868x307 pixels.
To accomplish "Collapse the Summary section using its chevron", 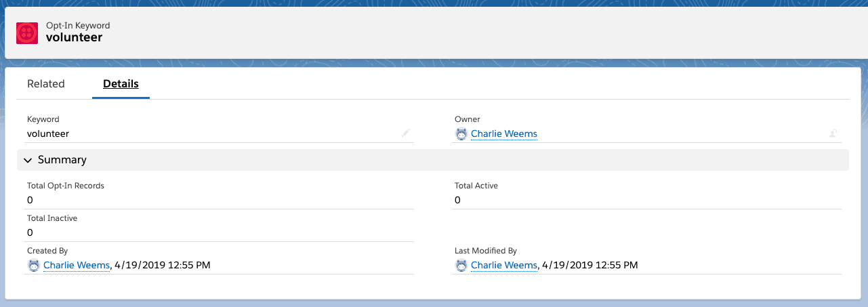I will pyautogui.click(x=28, y=161).
